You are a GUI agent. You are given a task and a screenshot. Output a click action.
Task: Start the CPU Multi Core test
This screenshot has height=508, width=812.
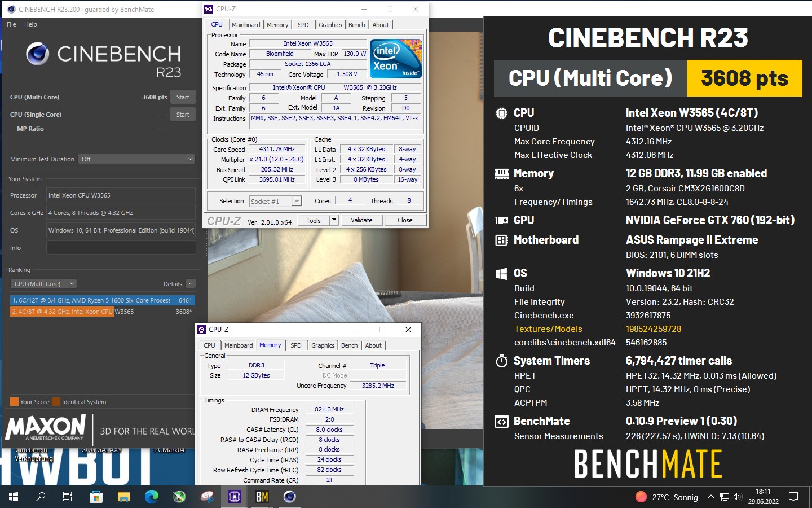[183, 97]
